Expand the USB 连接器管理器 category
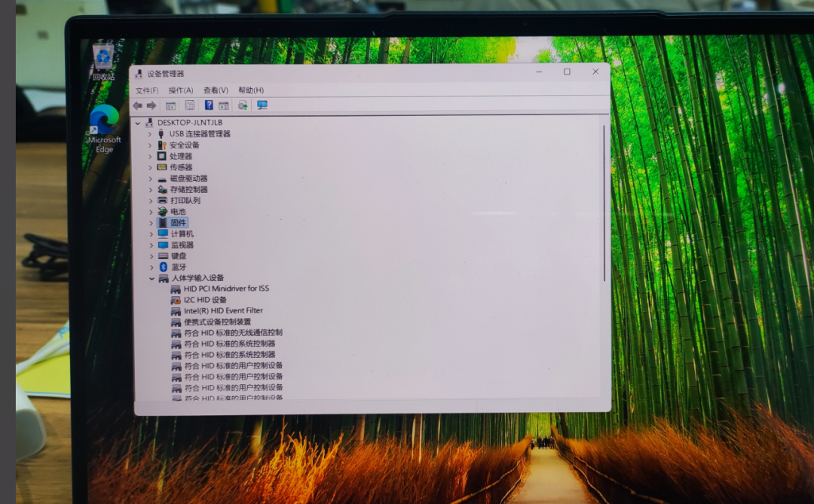The width and height of the screenshot is (814, 504). [x=150, y=134]
